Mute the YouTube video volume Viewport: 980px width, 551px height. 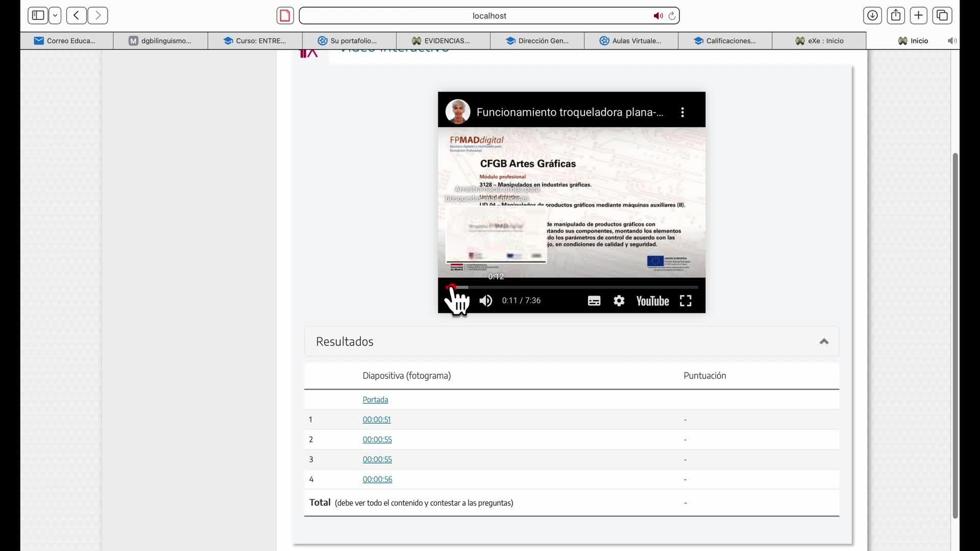click(x=485, y=301)
